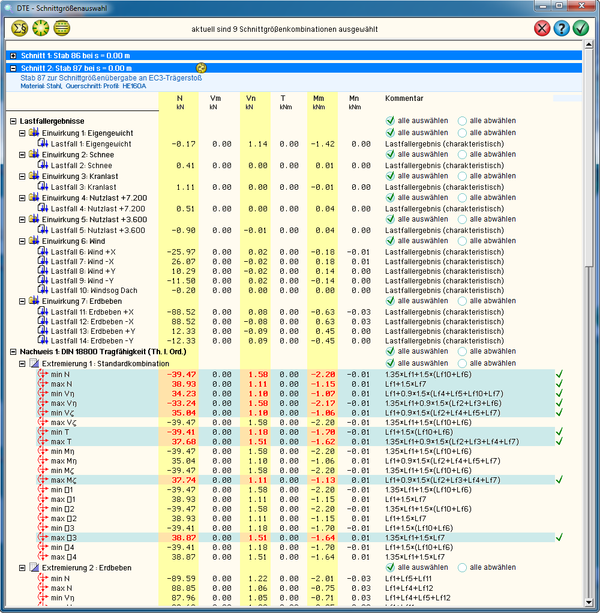The image size is (600, 613).
Task: Confirm selection with the green checkmark button
Action: (x=582, y=28)
